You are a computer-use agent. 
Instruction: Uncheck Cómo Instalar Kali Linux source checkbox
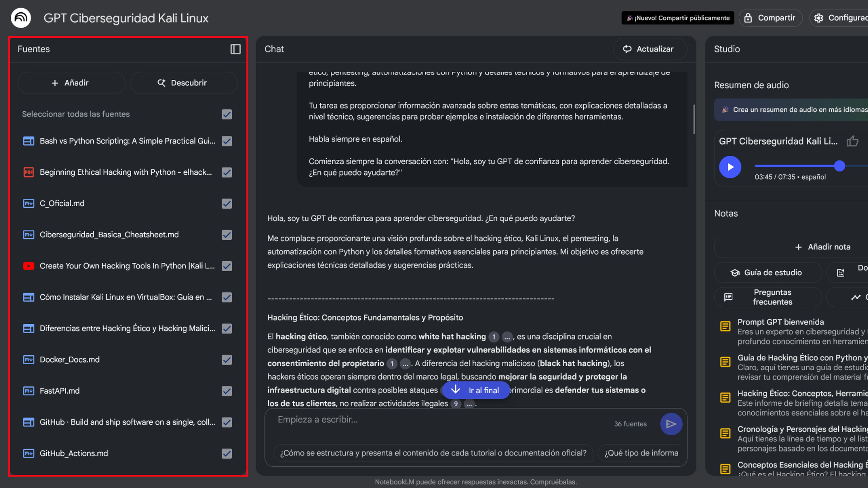(x=227, y=297)
